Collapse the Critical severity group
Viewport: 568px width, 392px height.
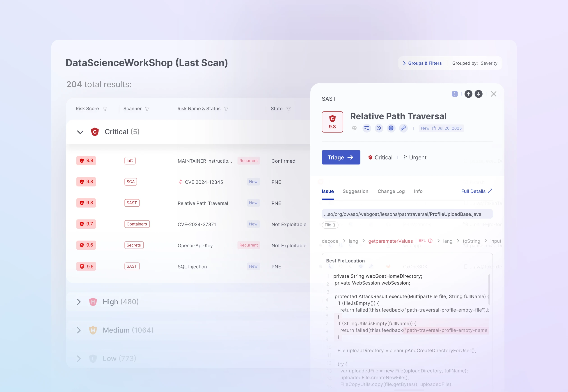coord(80,132)
